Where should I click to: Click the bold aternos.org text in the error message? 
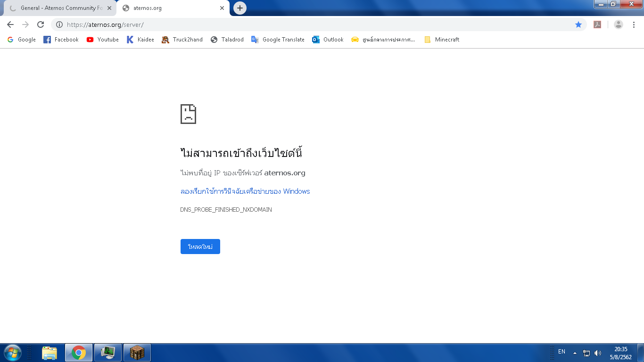coord(285,173)
